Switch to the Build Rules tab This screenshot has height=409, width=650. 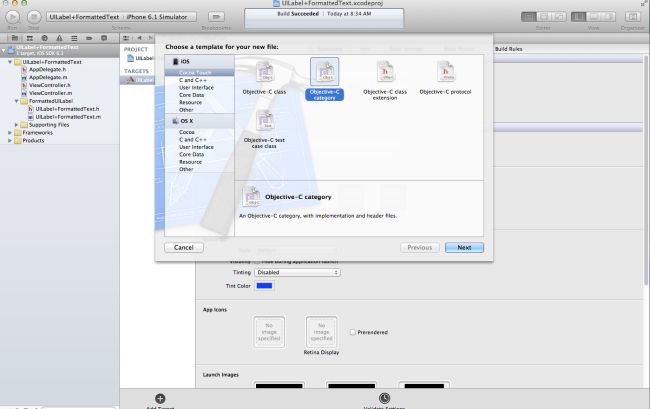[x=509, y=49]
